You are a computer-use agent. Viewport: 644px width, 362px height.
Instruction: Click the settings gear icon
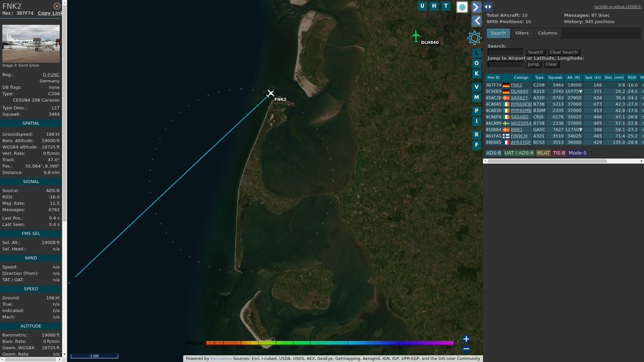tap(474, 38)
